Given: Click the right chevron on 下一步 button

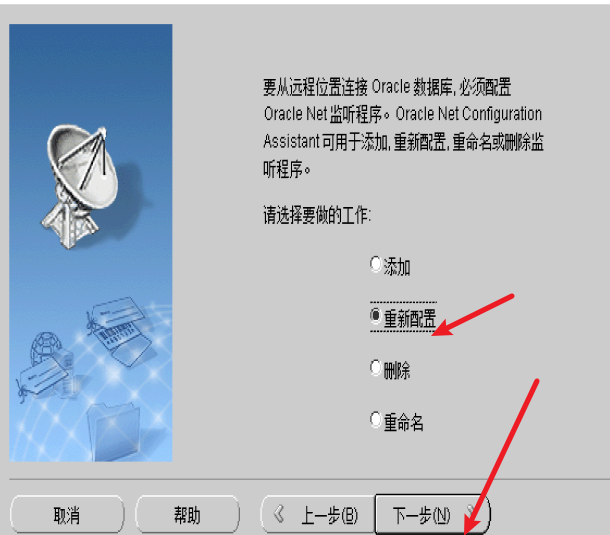Looking at the screenshot, I should click(x=472, y=513).
